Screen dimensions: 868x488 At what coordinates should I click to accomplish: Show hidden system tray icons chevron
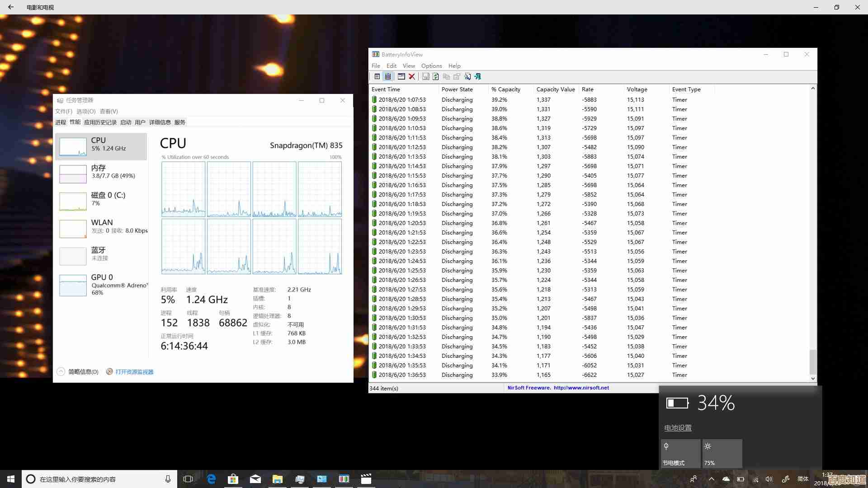pyautogui.click(x=711, y=479)
